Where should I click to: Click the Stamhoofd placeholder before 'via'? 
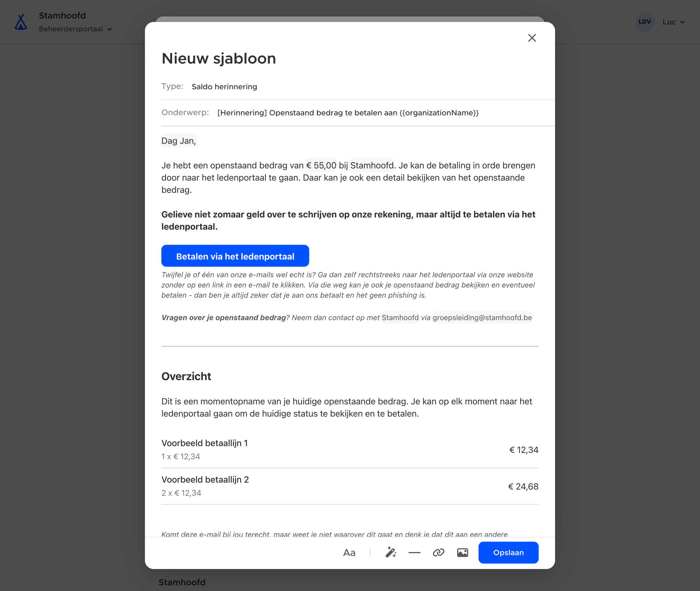[x=400, y=318]
